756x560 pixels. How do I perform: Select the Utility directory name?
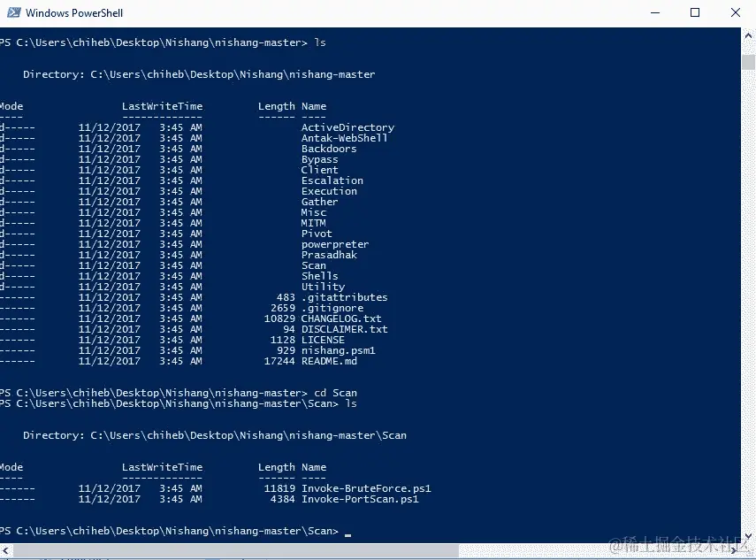point(323,287)
